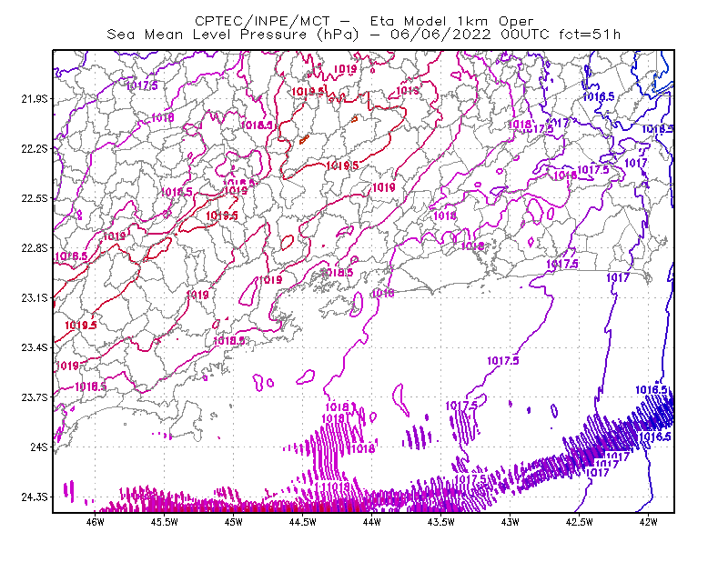Click the 23.4S latitude axis label
Image resolution: width=728 pixels, height=562 pixels.
(35, 347)
